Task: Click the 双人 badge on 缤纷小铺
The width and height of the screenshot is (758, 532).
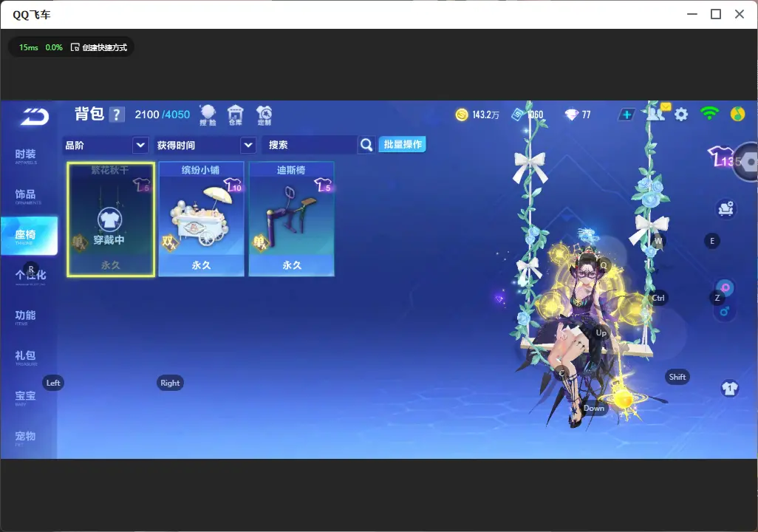Action: pyautogui.click(x=169, y=242)
